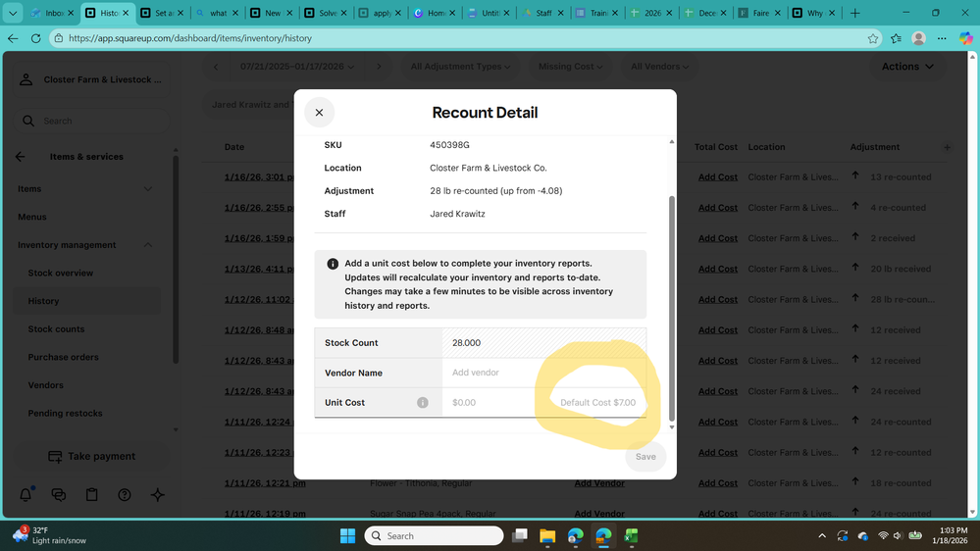Open a new browser tab
This screenshot has height=551, width=980.
click(854, 13)
